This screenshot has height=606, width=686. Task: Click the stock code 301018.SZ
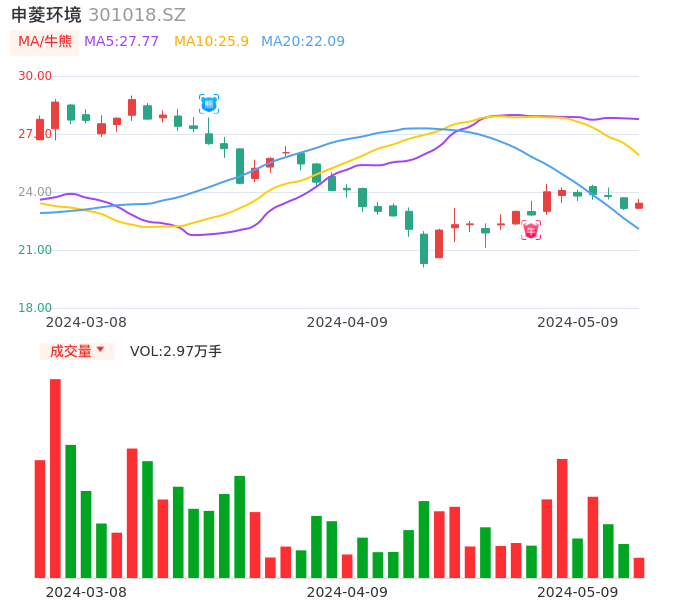pos(137,15)
